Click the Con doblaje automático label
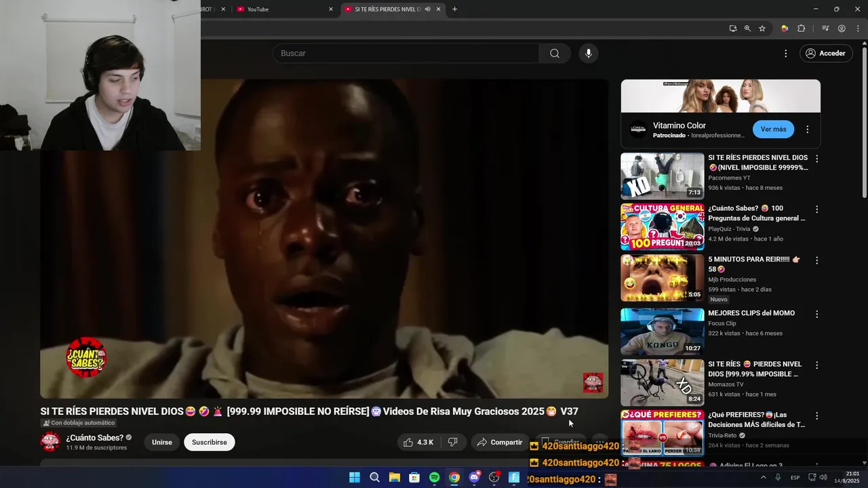This screenshot has height=488, width=868. coord(79,423)
